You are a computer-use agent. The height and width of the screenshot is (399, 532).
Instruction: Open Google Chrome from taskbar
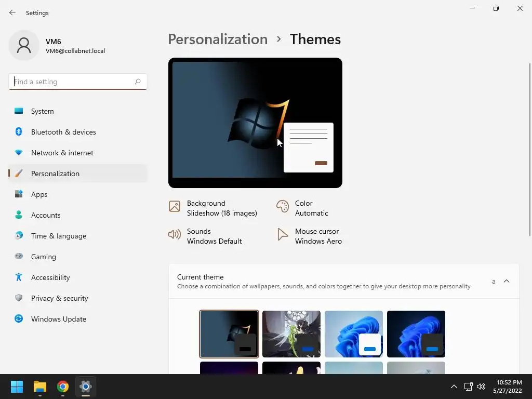point(63,387)
